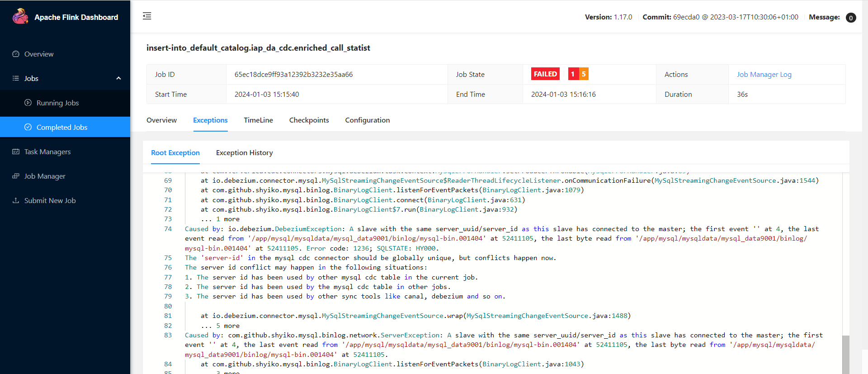The width and height of the screenshot is (868, 374).
Task: Click line 84 listenForEventPackets BinaryLogClient.java:1043 frame
Action: (392, 364)
